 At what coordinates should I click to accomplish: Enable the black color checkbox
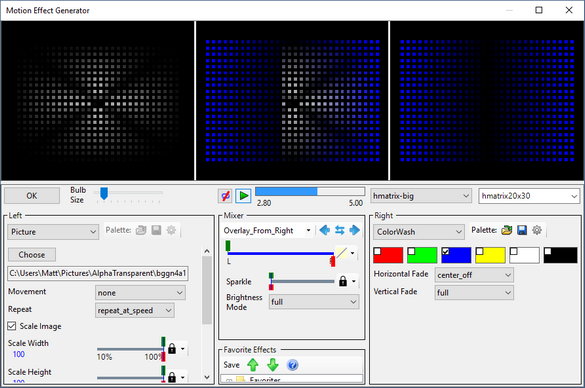(548, 251)
